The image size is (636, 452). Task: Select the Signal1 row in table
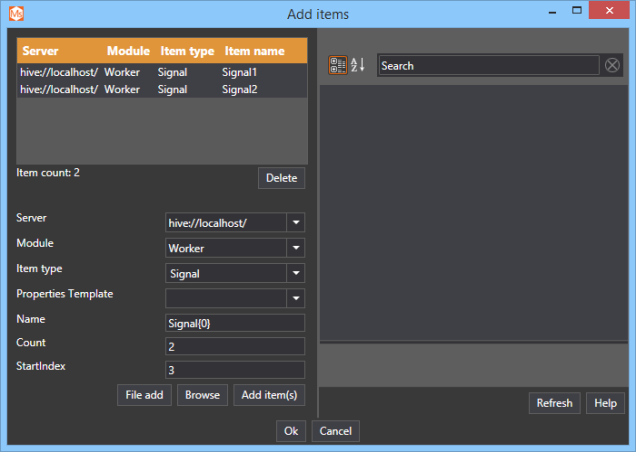pos(161,73)
